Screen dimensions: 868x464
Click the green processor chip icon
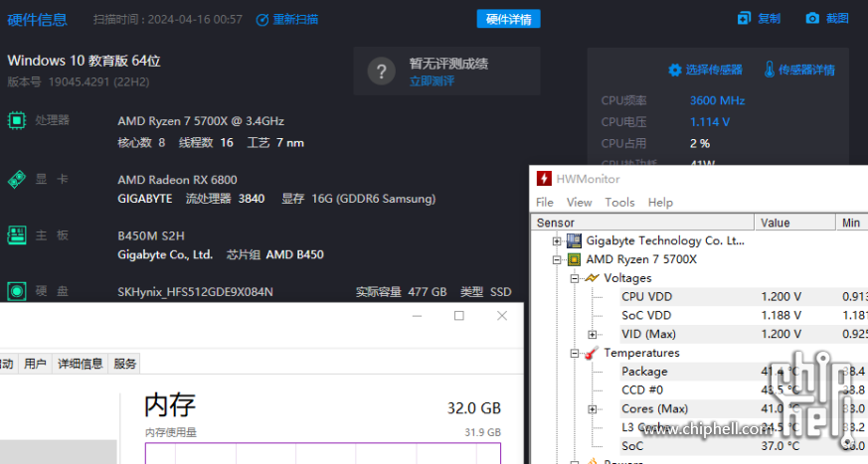tap(17, 120)
